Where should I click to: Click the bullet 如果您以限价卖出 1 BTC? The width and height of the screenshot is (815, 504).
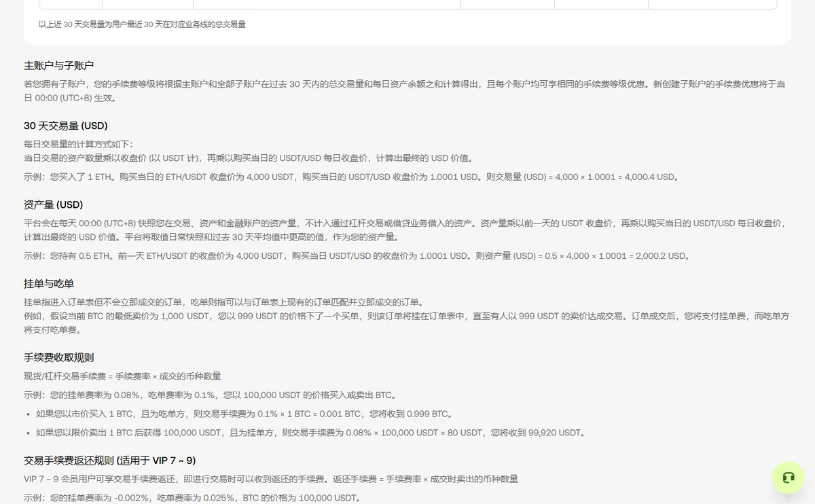(x=311, y=433)
